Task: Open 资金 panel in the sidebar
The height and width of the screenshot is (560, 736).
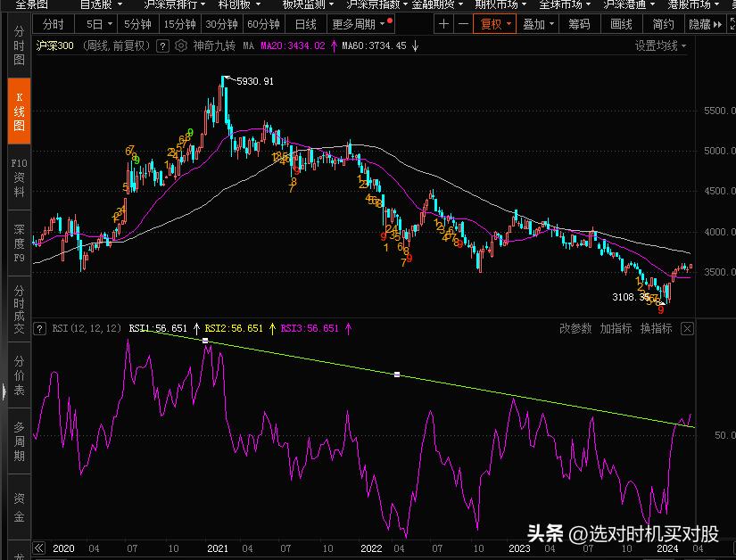Action: tap(19, 507)
